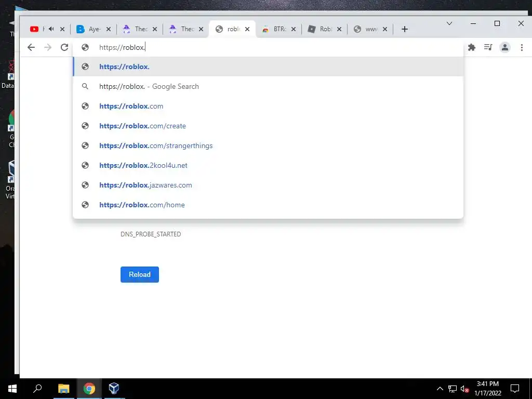Viewport: 532px width, 399px height.
Task: Choose the https://roblox. Google Search suggestion
Action: 268,86
